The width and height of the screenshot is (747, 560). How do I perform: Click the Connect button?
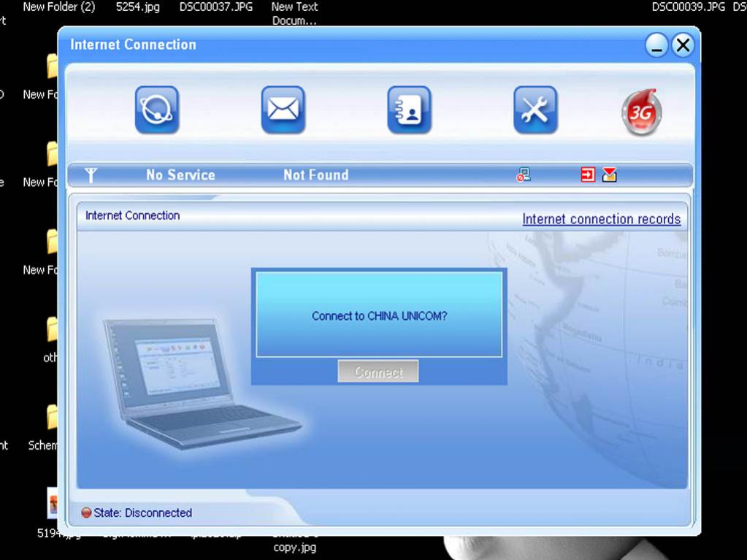(x=378, y=372)
